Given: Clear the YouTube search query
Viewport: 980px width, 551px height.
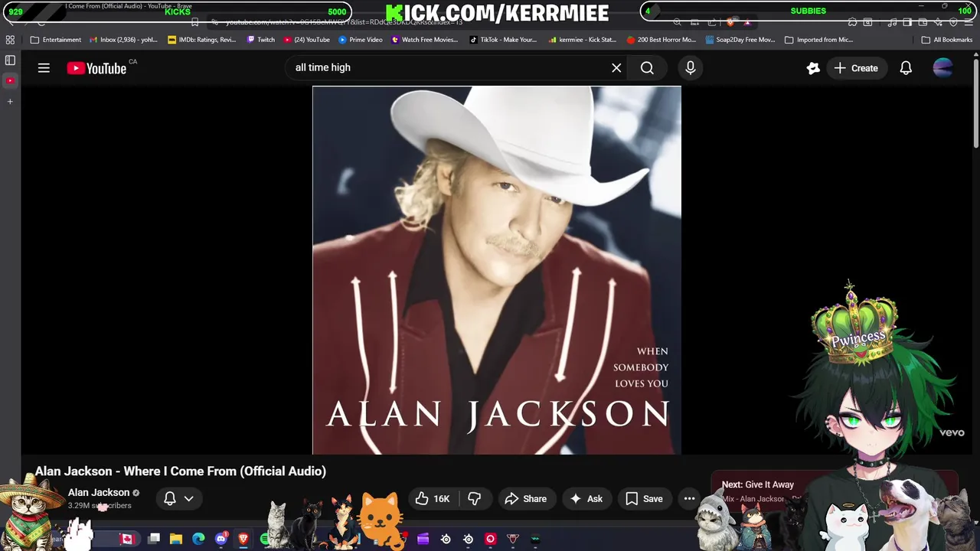Looking at the screenshot, I should tap(616, 68).
